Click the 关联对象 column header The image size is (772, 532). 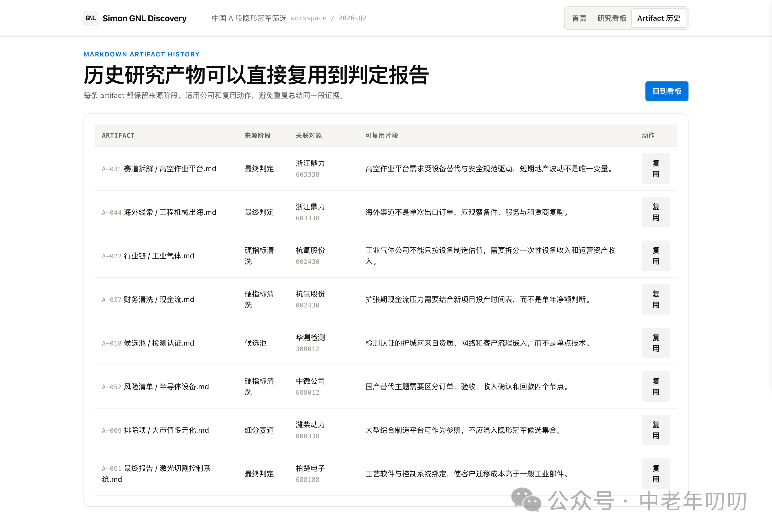pos(309,135)
